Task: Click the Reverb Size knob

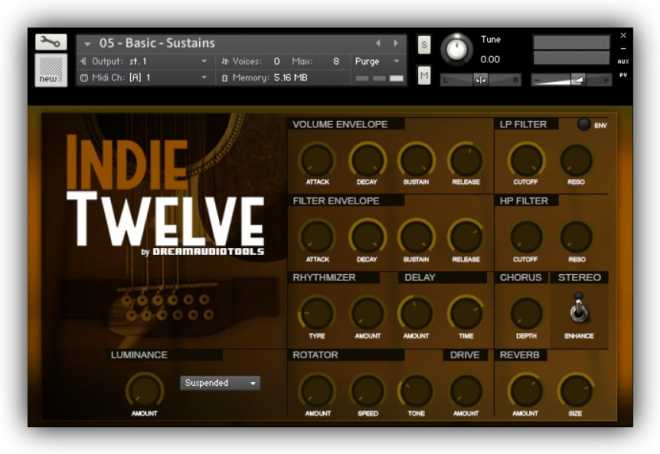Action: (x=576, y=391)
